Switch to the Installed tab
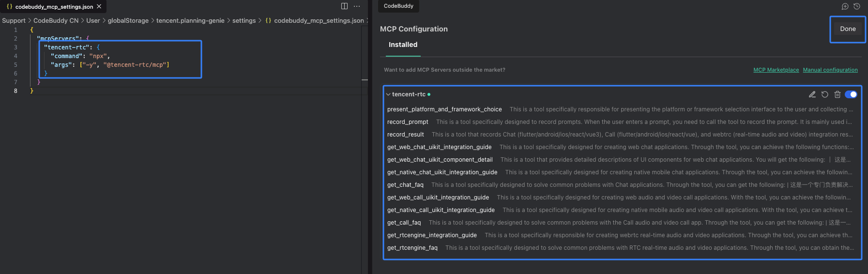Viewport: 868px width, 274px height. click(403, 45)
